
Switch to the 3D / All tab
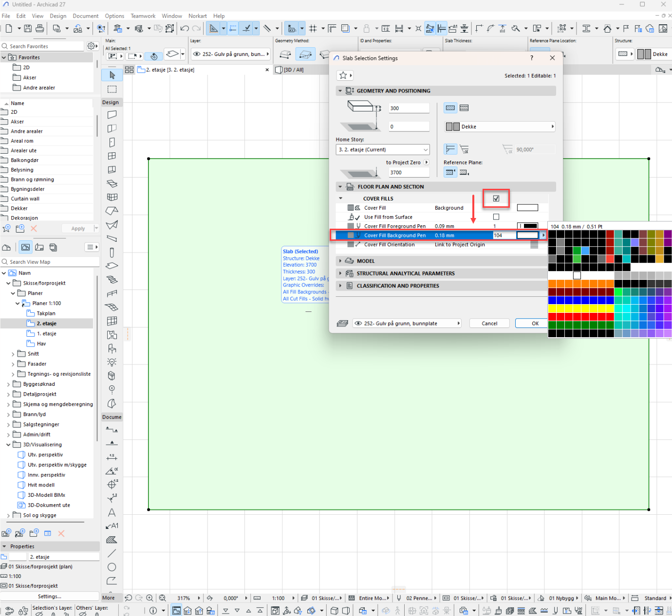(293, 70)
